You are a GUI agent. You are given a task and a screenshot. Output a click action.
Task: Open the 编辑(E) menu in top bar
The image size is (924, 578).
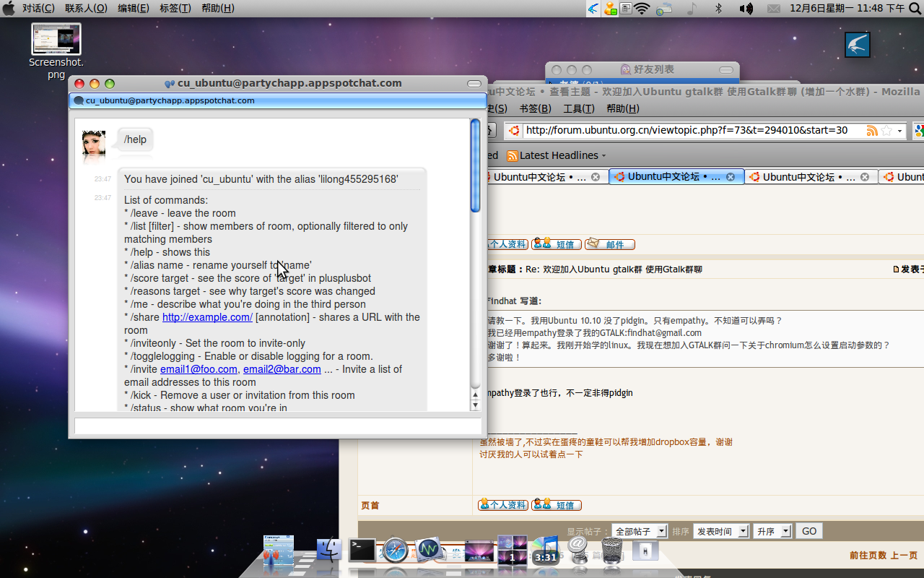[134, 8]
